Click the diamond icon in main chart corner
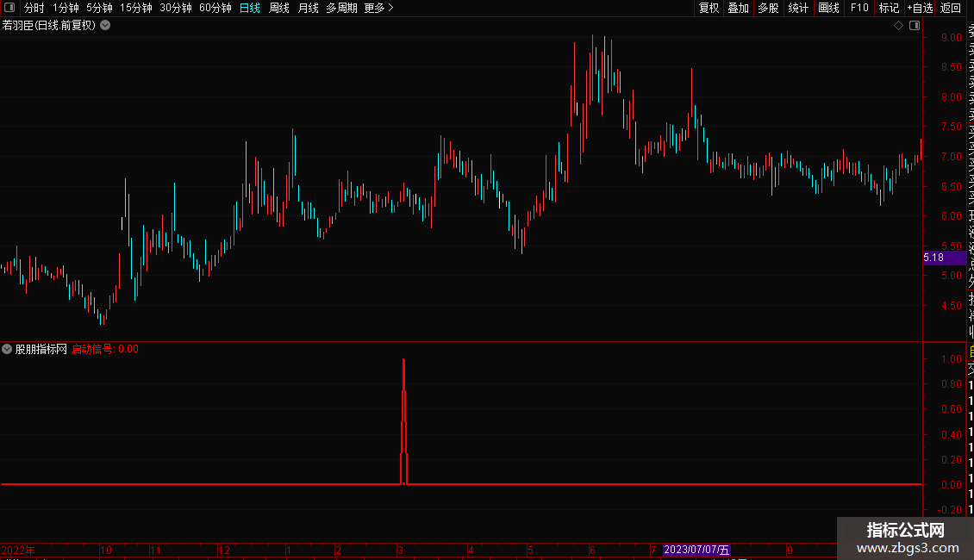The height and width of the screenshot is (560, 974). [x=898, y=25]
